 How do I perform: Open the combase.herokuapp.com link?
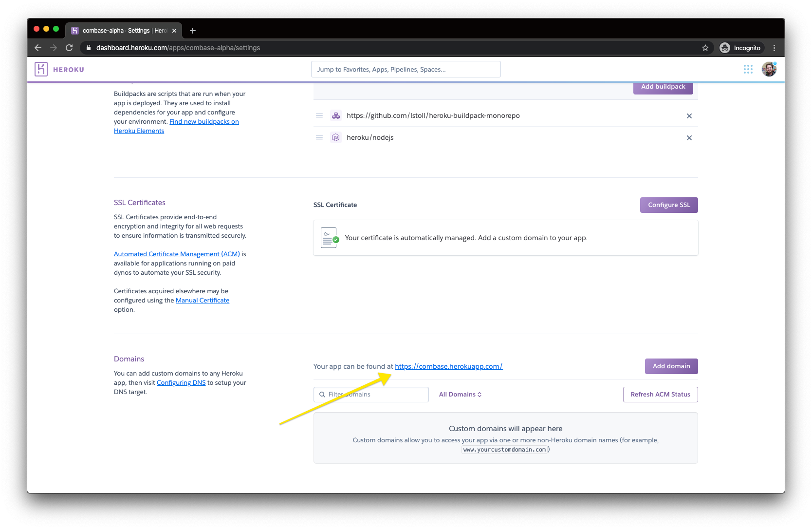449,366
